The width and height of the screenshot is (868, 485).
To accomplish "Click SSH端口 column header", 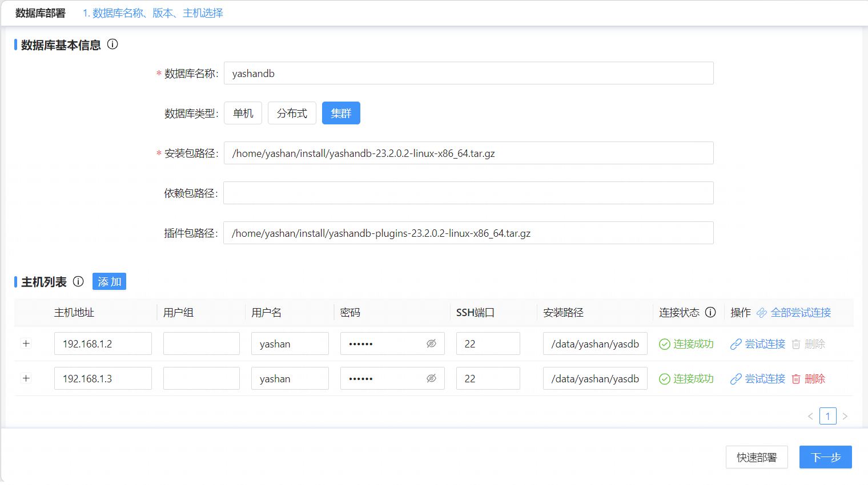I will point(475,313).
